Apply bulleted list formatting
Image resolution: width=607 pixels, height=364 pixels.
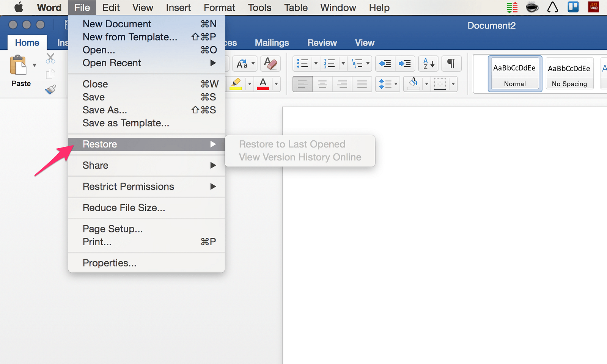(x=302, y=63)
